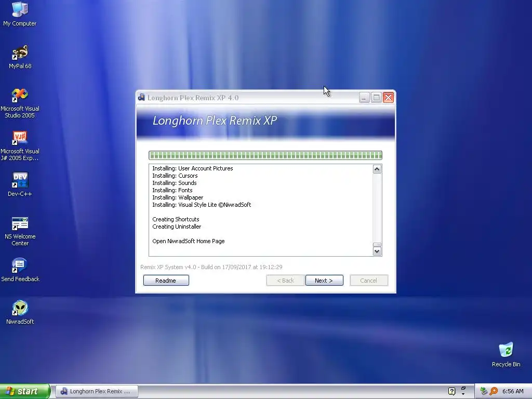Click the Longhorn Plex Remix XP banner title
This screenshot has width=532, height=399.
pos(215,121)
